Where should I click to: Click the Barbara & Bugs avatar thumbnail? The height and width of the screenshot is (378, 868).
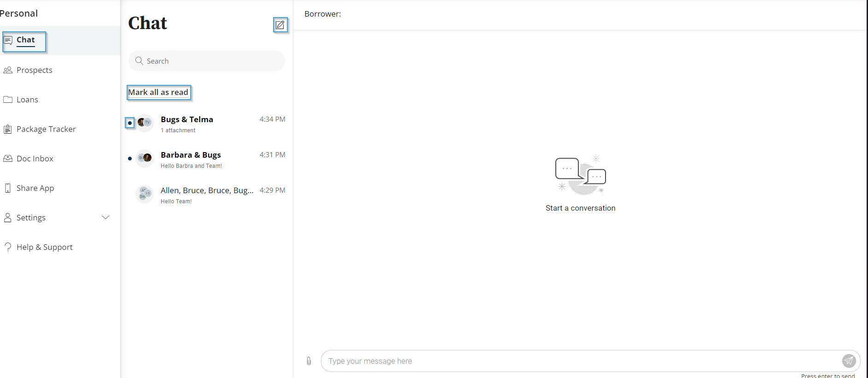[145, 158]
